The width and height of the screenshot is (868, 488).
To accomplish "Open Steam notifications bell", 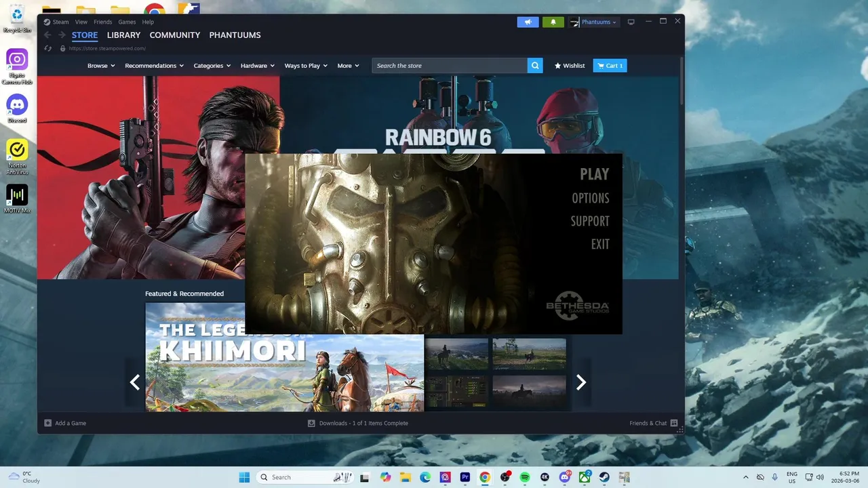I will point(553,22).
